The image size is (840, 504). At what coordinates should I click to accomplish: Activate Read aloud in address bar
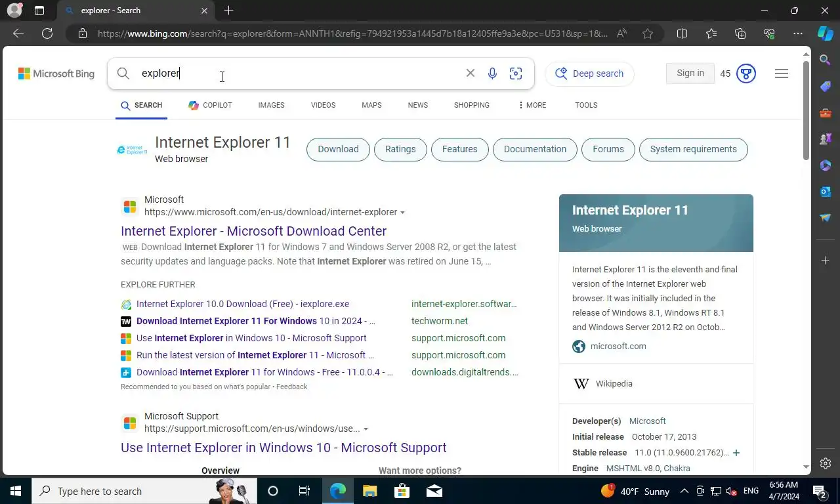click(x=621, y=33)
